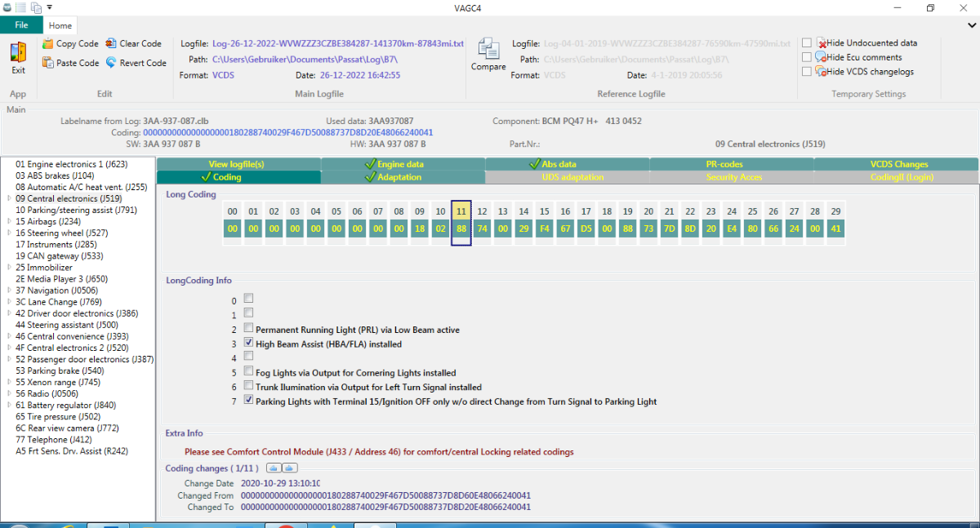Expand 46 Central convenience node
The image size is (980, 528).
[9, 336]
